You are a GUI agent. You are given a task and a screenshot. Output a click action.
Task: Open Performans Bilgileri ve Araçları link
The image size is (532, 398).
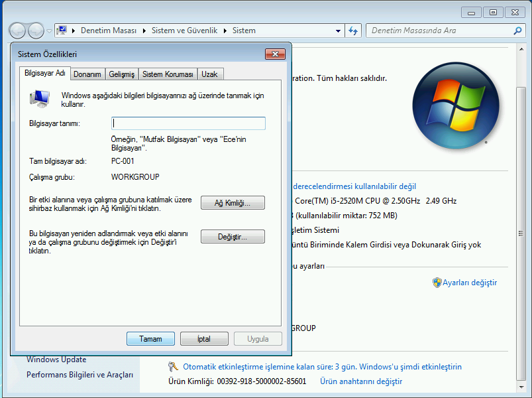tap(80, 375)
